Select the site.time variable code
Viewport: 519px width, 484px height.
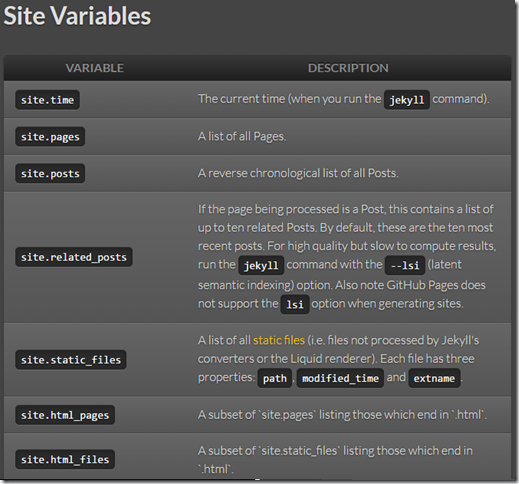point(47,100)
